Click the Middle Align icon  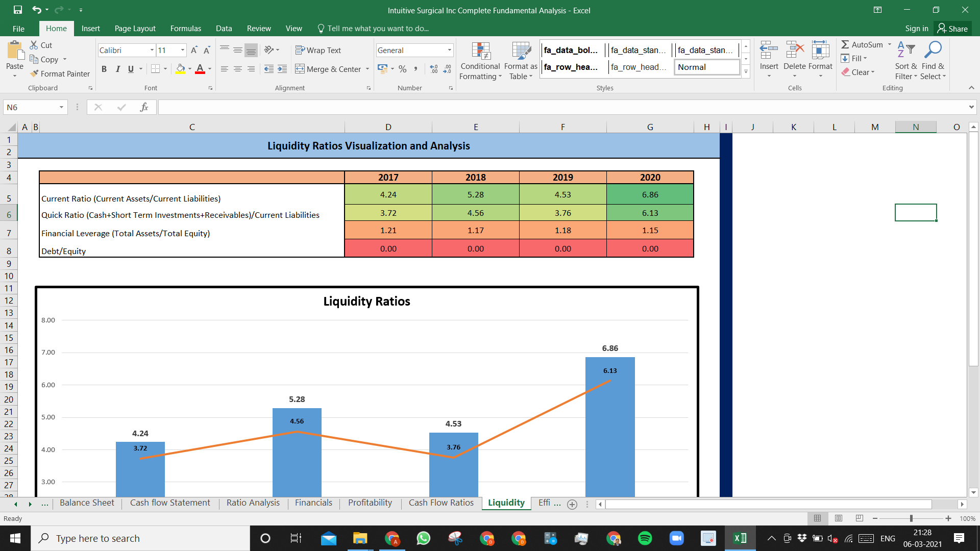238,50
